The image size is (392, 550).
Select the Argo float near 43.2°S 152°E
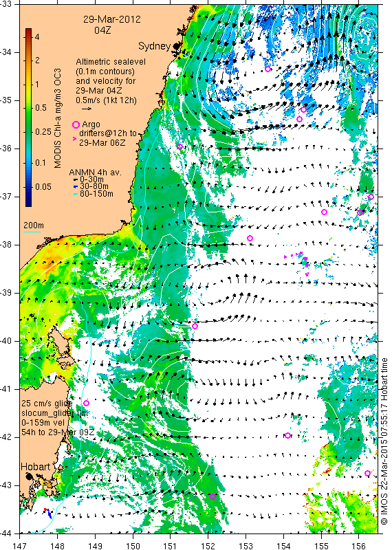coord(213,496)
